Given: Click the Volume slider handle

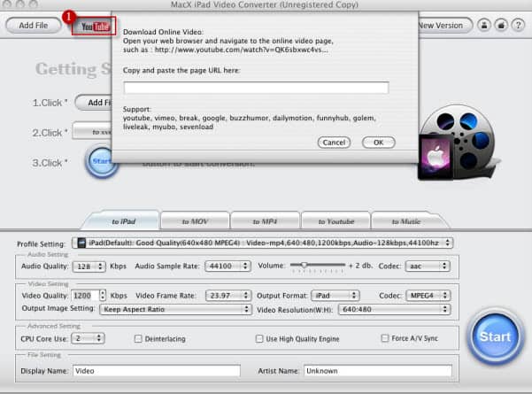Looking at the screenshot, I should click(305, 265).
